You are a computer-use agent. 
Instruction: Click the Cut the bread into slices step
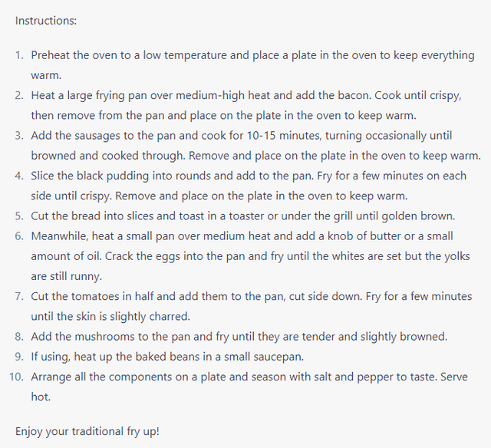(x=243, y=216)
